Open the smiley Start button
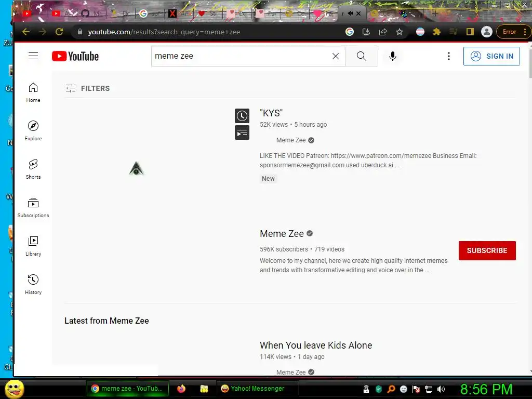The height and width of the screenshot is (399, 532). tap(15, 389)
